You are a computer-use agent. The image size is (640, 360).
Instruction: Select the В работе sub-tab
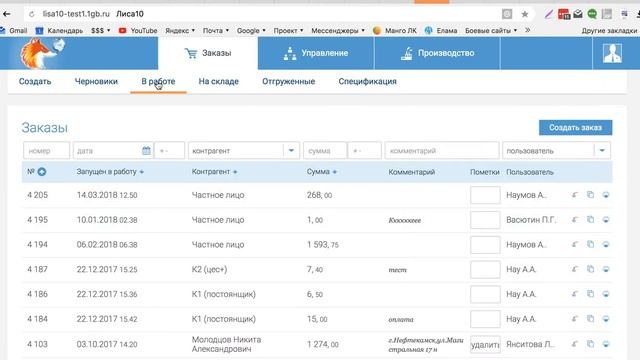click(x=158, y=81)
